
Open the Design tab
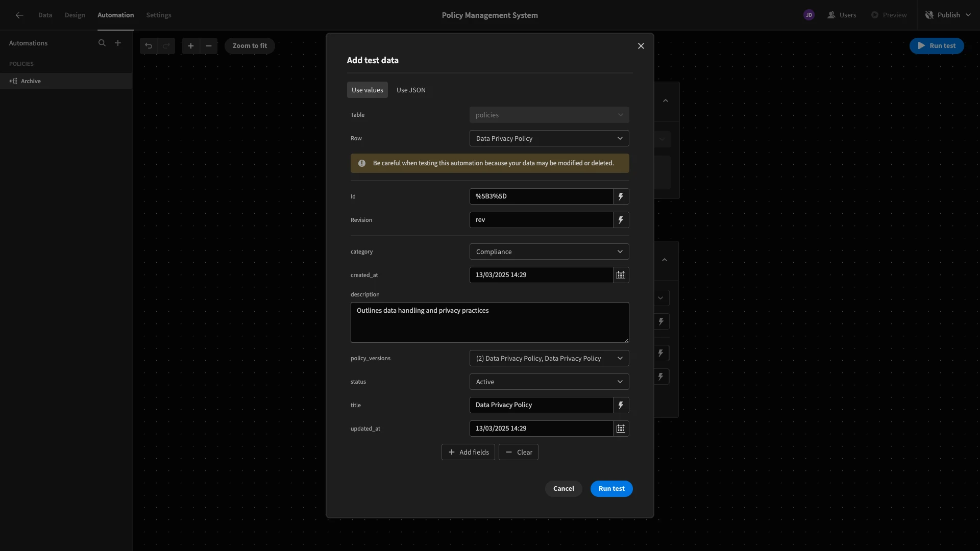75,15
